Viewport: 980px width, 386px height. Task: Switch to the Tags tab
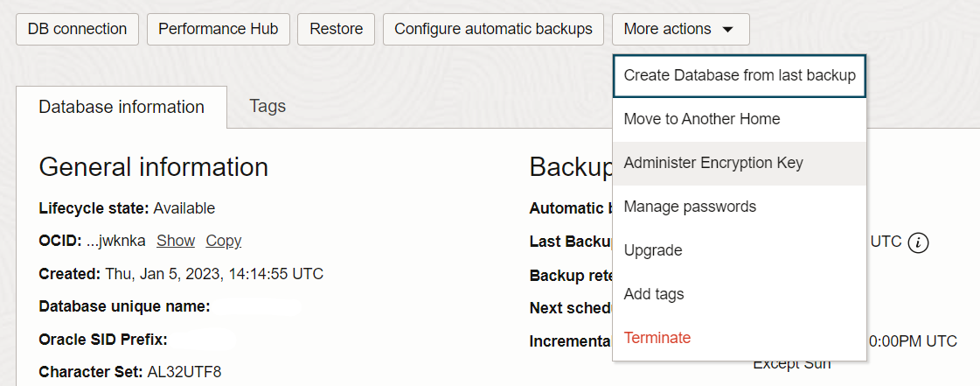tap(268, 106)
